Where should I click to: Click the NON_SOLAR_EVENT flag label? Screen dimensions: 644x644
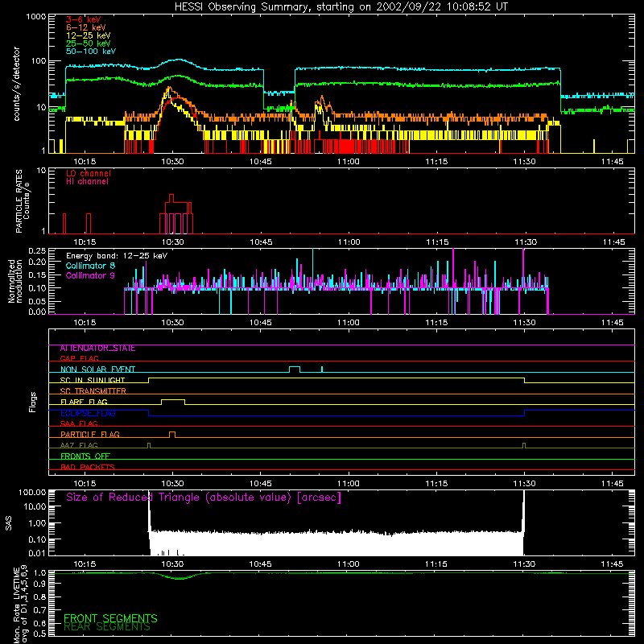pos(97,369)
